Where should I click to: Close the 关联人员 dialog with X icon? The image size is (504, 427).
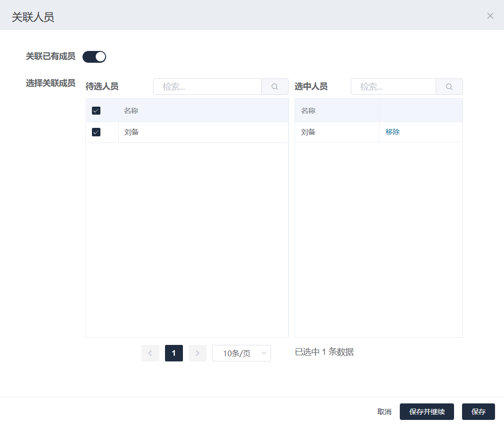[490, 16]
